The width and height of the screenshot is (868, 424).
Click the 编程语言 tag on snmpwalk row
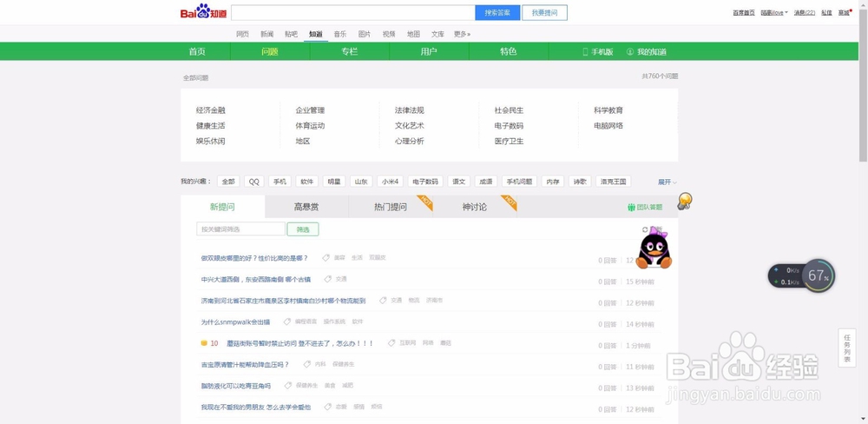point(306,321)
